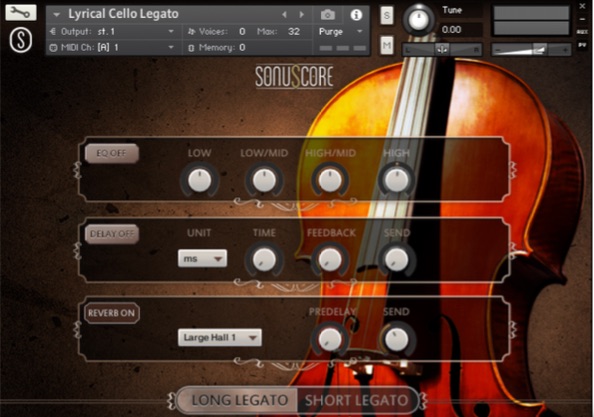This screenshot has width=594, height=417.
Task: Go to next instrument arrow
Action: 302,15
